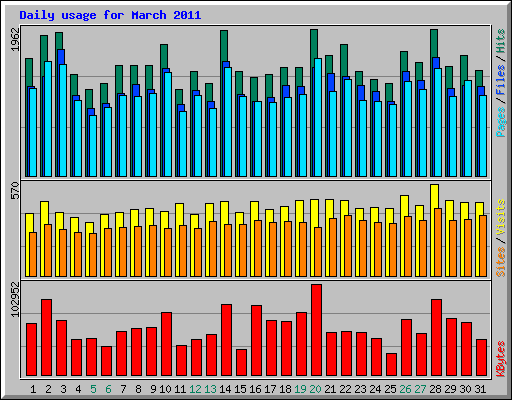Click the 'Sites' legend label

click(x=501, y=262)
